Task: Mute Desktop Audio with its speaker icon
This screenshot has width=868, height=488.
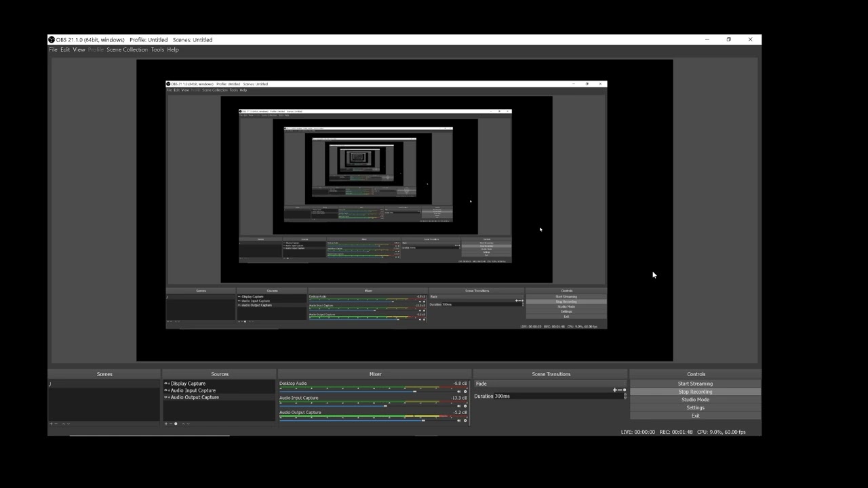Action: pos(459,392)
